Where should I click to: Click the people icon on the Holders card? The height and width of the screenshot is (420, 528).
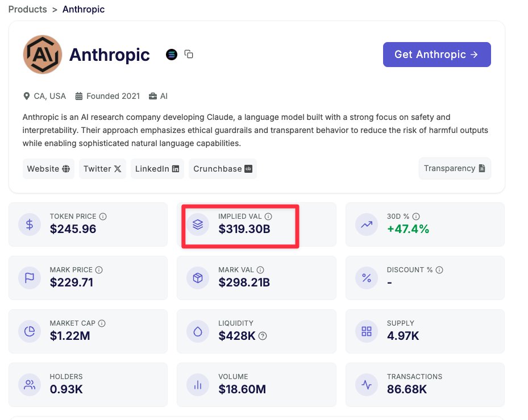[30, 384]
